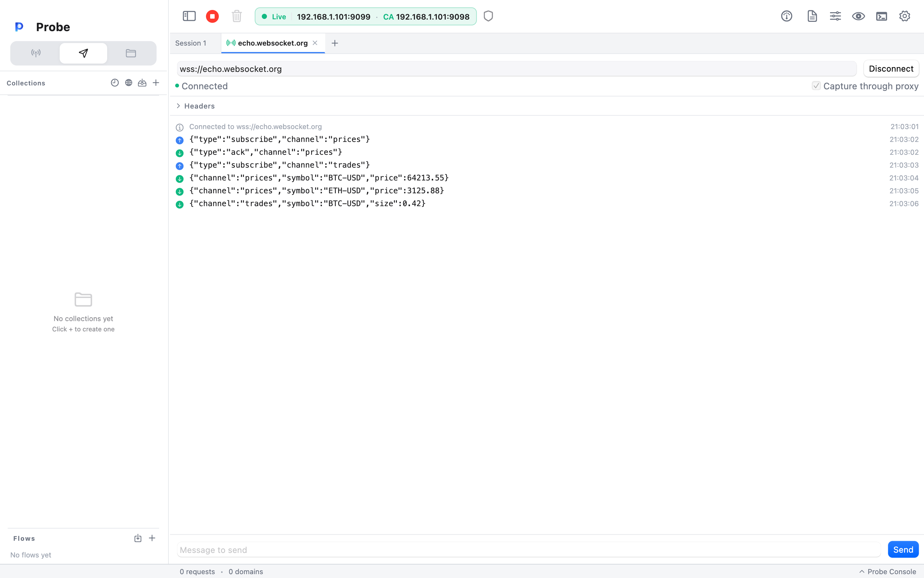Toggle the eye visibility icon
924x578 pixels.
coord(858,16)
